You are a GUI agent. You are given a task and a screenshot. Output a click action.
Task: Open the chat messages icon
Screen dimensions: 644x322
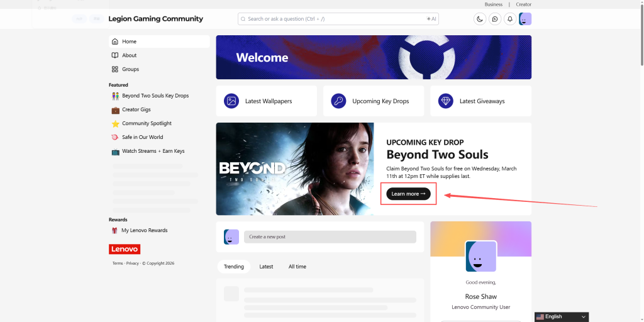[x=495, y=19]
